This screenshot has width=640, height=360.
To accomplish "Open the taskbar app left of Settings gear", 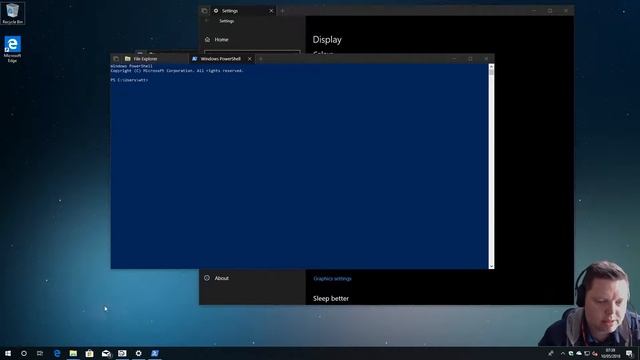I will (x=122, y=353).
